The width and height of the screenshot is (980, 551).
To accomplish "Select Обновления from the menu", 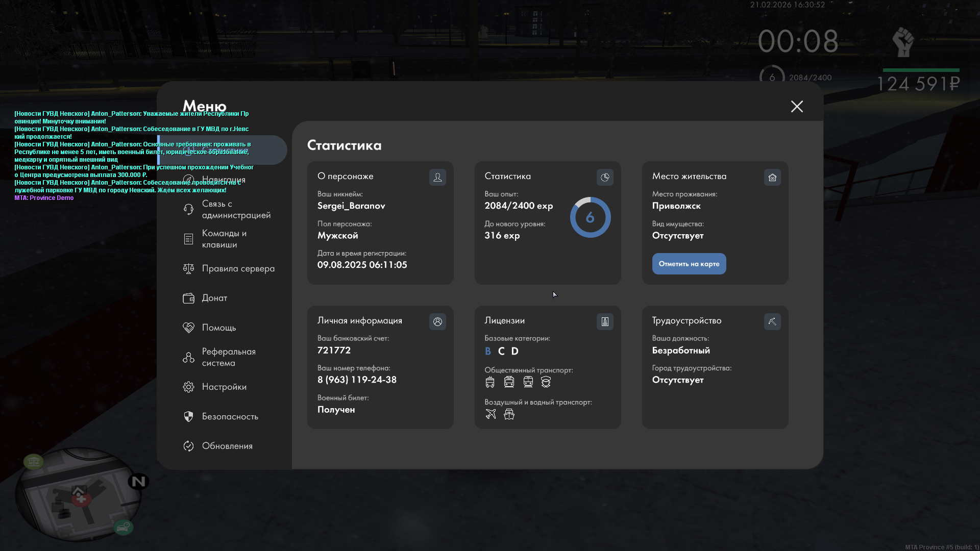I will click(227, 446).
